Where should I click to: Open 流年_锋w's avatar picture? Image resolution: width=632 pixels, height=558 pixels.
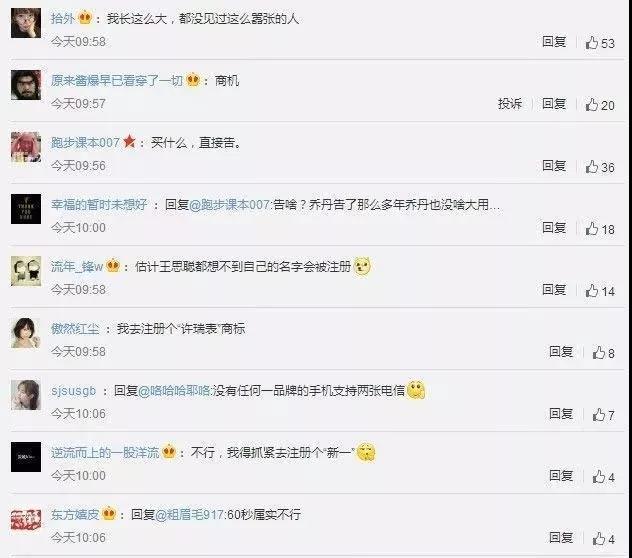pos(26,271)
